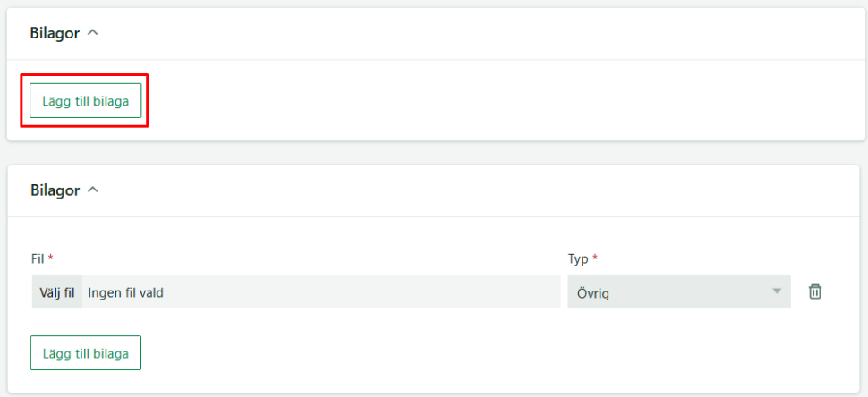
Task: Toggle the lower Bilagor panel caret
Action: 93,190
